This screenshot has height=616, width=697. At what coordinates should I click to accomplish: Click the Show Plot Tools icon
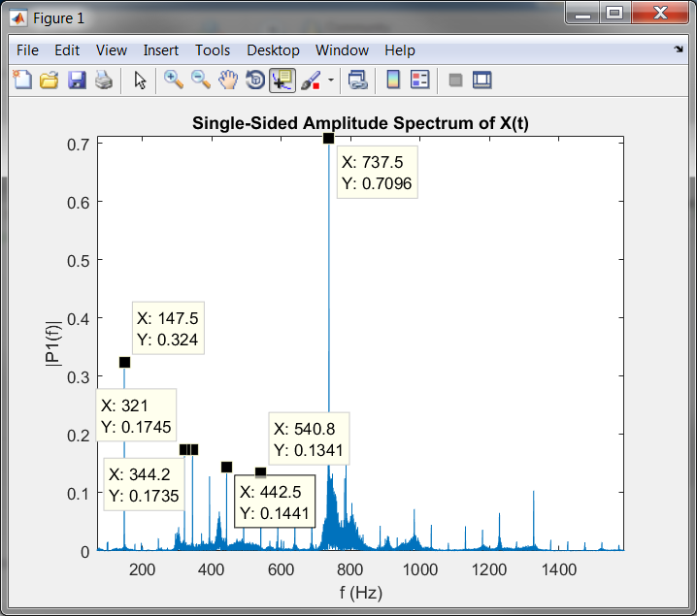click(x=482, y=81)
